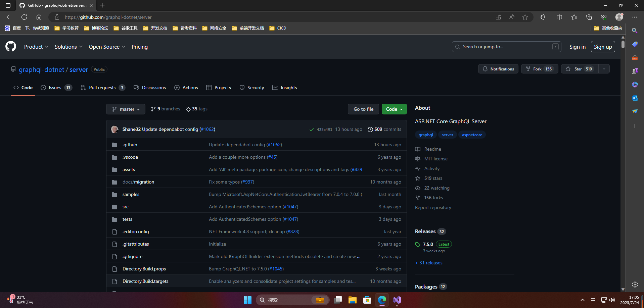Click the aspnetcore topic tag
The image size is (644, 308).
point(472,135)
